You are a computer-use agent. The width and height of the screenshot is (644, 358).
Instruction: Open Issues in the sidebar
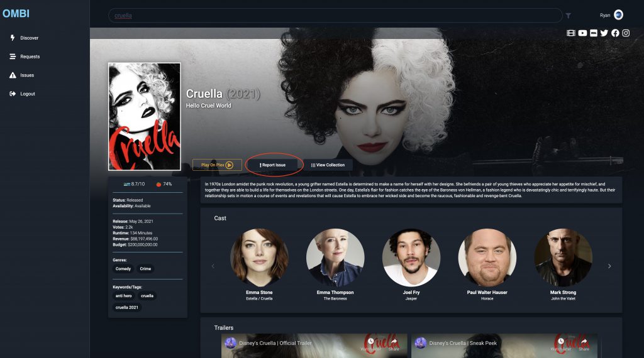27,75
